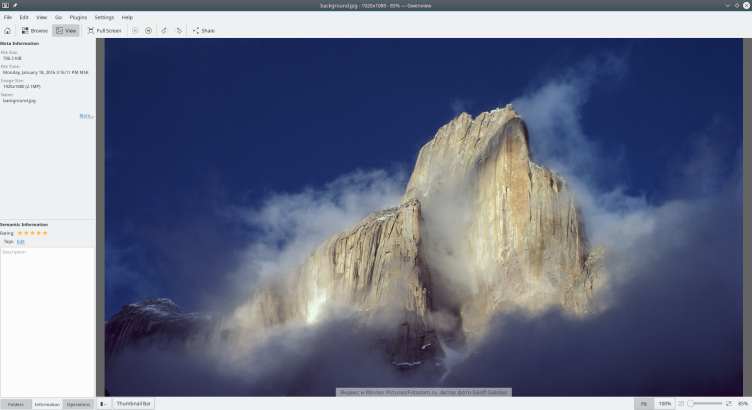Open the Folders sidebar tab
The image size is (752, 410).
[x=15, y=404]
